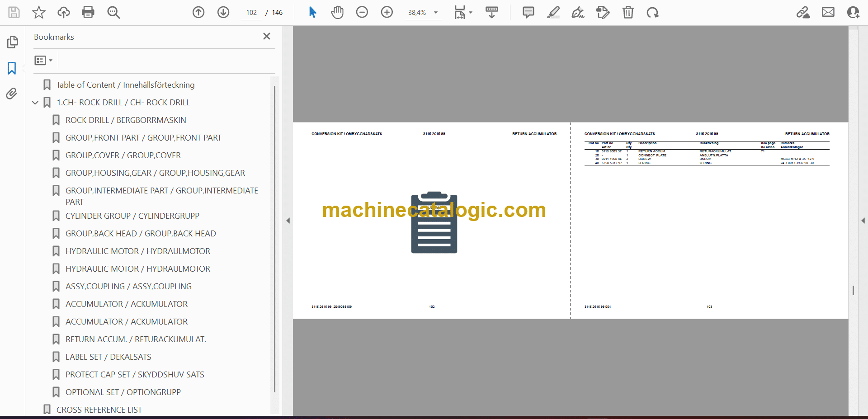Screen dimensions: 868x419
Task: Click the Zoom in plus icon
Action: click(387, 12)
